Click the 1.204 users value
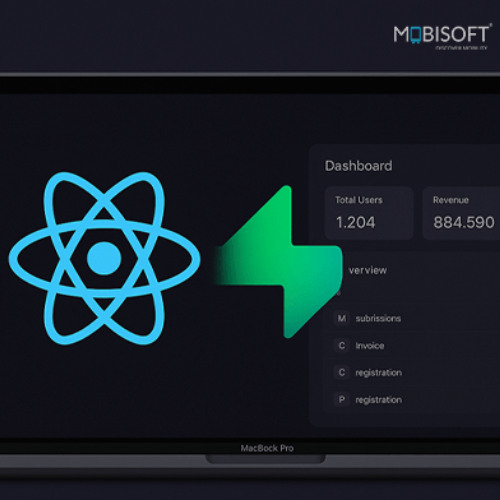Viewport: 500px width, 500px height. click(355, 222)
